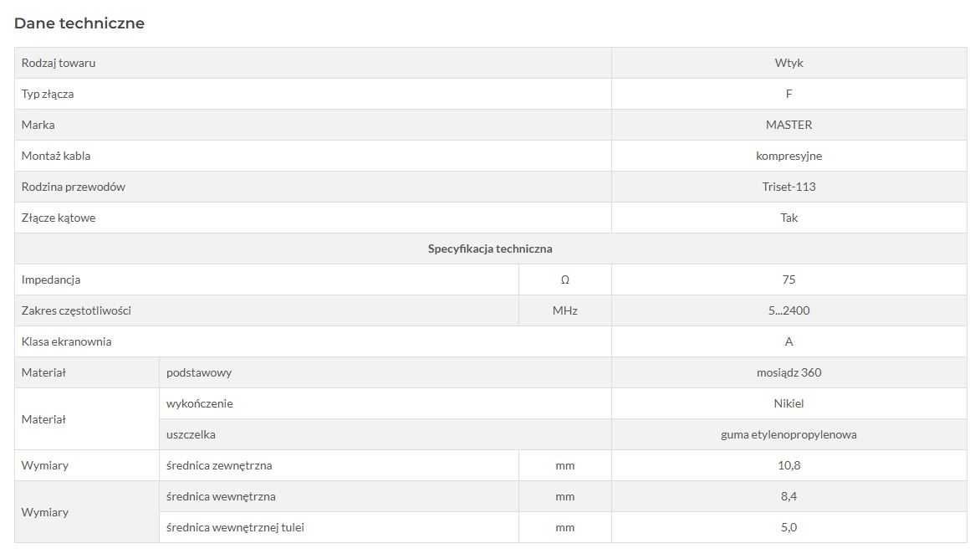980x559 pixels.
Task: Click the 'średnica wewnętrznej tulei' label
Action: 235,527
